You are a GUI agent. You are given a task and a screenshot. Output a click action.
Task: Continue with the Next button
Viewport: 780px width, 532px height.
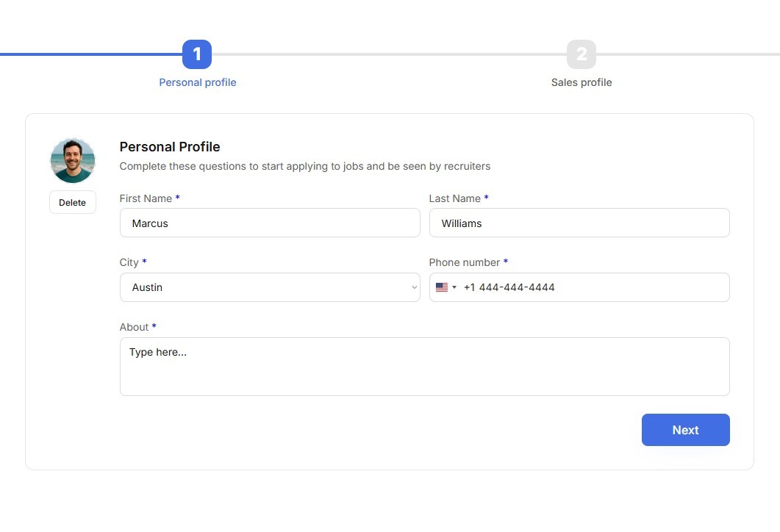(x=685, y=430)
